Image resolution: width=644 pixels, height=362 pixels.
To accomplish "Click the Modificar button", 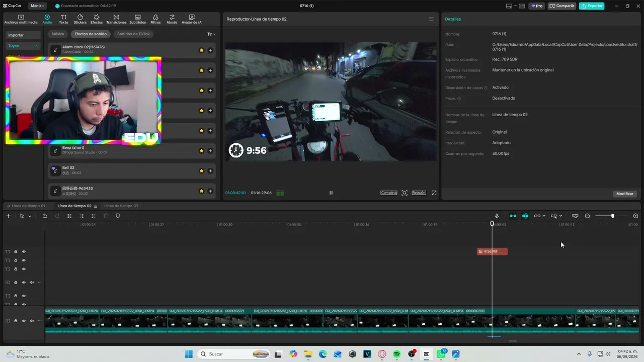I will 625,194.
